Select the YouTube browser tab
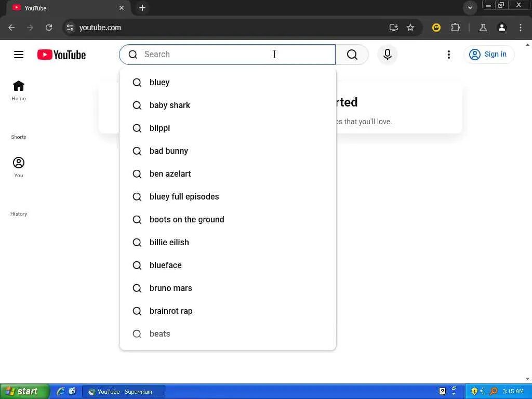The width and height of the screenshot is (532, 399). (68, 8)
